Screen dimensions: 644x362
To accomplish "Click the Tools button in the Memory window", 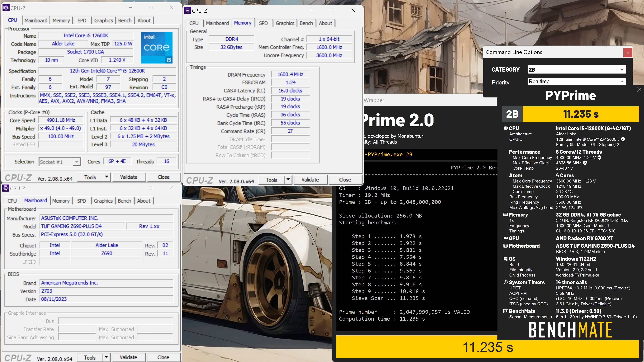I will tap(272, 180).
